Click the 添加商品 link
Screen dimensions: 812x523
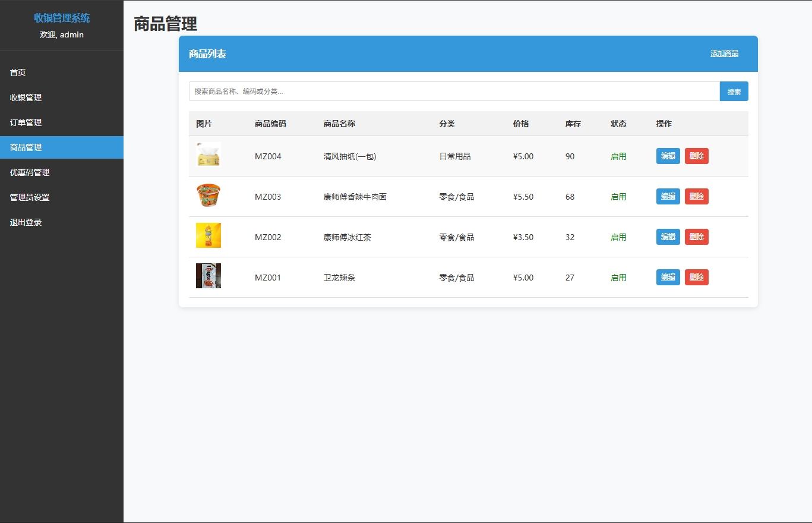pyautogui.click(x=724, y=53)
